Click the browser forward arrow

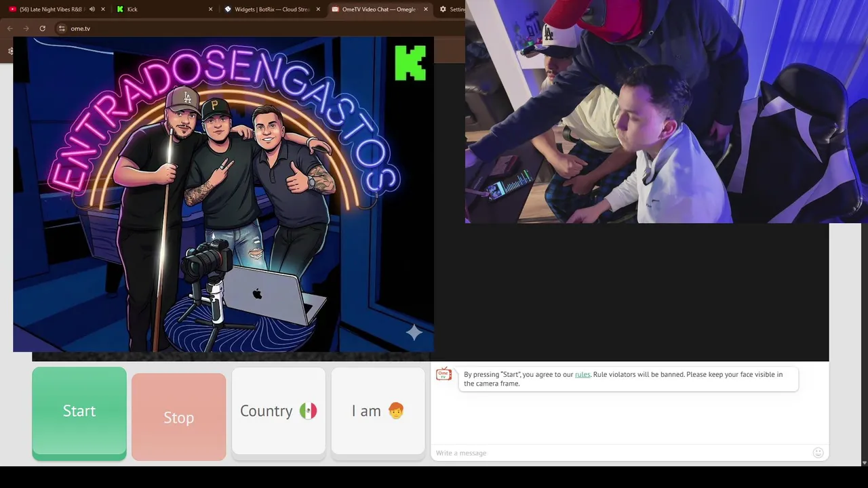click(x=26, y=28)
